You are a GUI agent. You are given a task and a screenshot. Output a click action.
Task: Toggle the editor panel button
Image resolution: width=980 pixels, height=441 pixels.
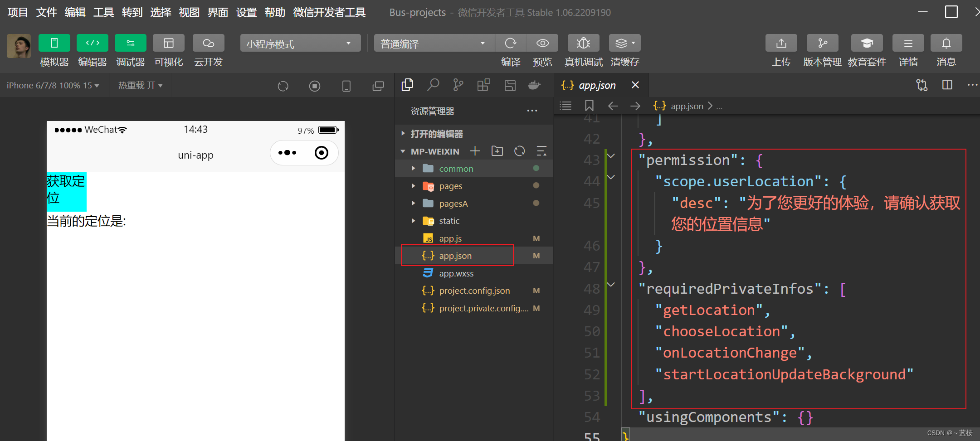tap(93, 43)
